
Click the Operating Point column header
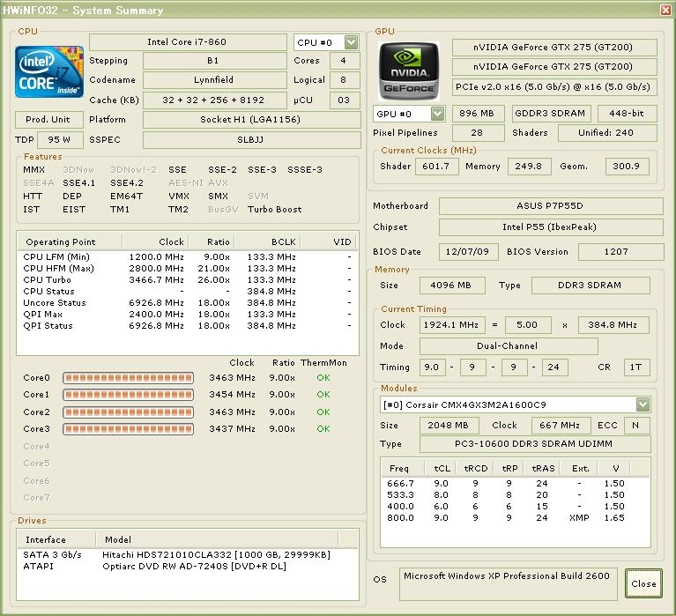click(60, 241)
